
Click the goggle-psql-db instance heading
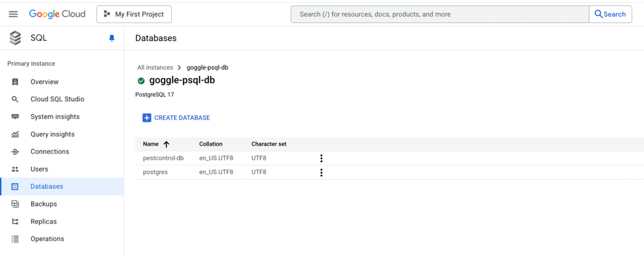(182, 81)
